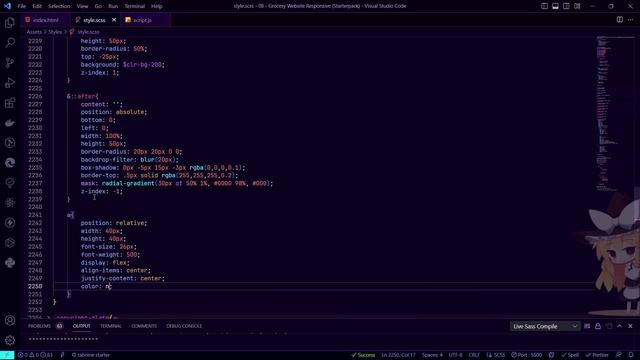This screenshot has width=640, height=360.
Task: Switch to the TERMINAL panel tab
Action: (x=111, y=326)
